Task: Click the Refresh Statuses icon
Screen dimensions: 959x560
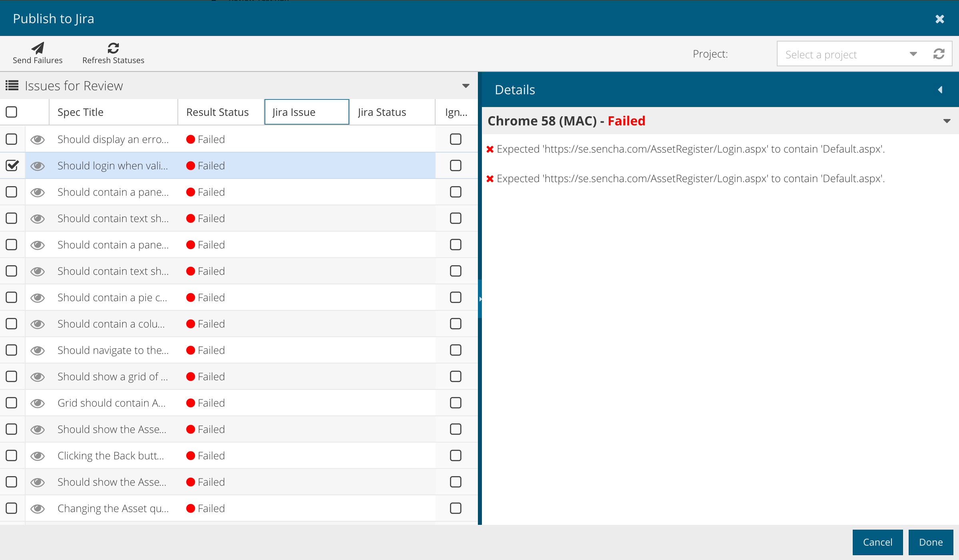Action: coord(113,48)
